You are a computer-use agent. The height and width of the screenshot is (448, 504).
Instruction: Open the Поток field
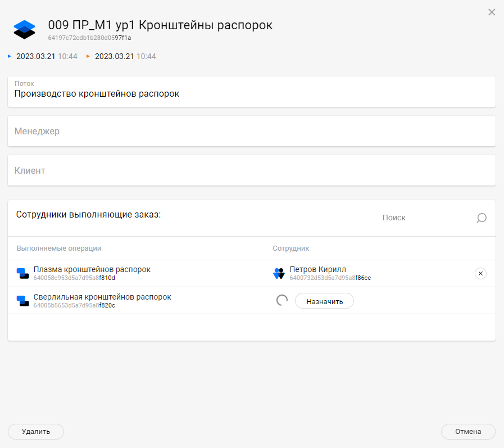[x=251, y=92]
